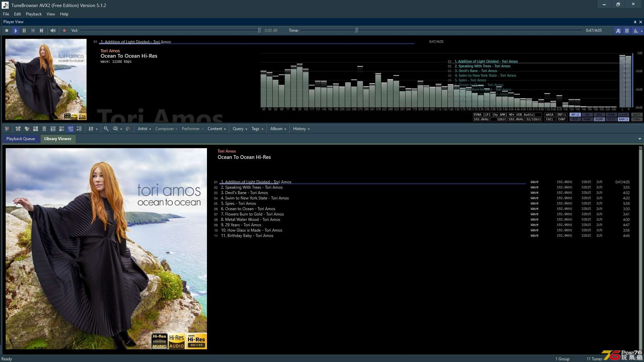
Task: Open the History dropdown
Action: tap(301, 129)
